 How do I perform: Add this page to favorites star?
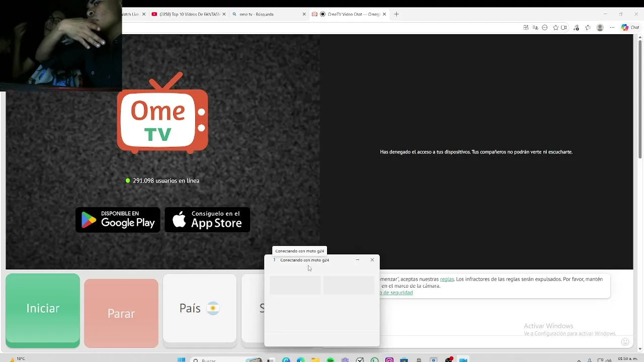click(556, 28)
